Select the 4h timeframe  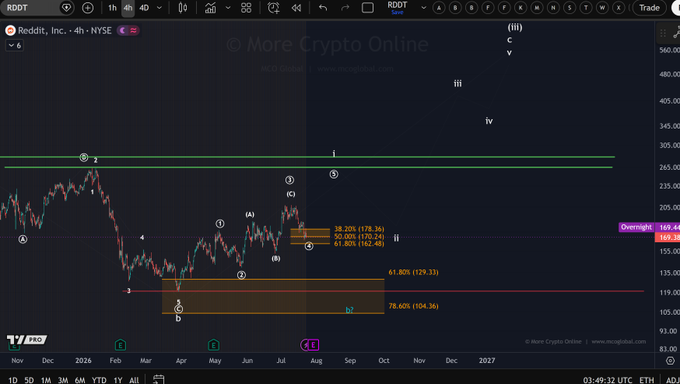128,8
